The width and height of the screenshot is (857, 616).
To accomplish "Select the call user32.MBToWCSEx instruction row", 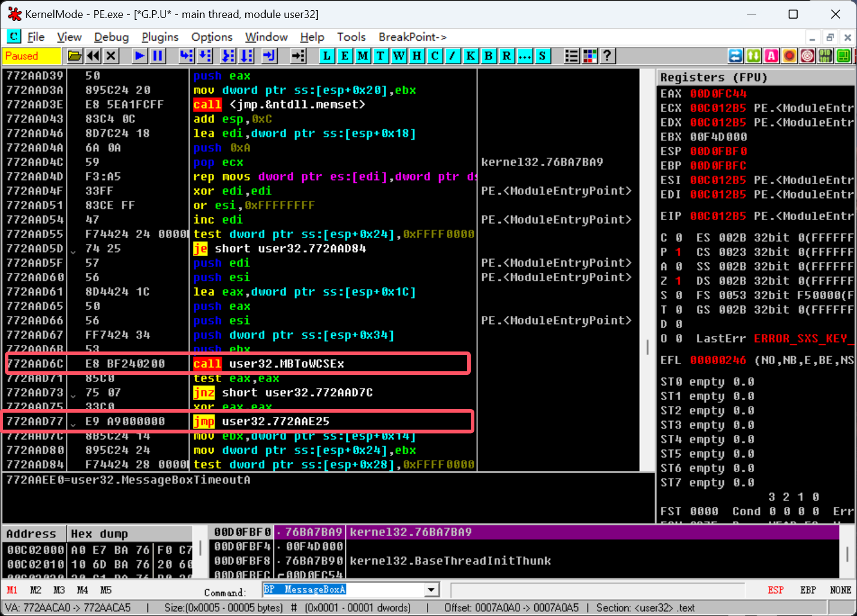I will [238, 363].
